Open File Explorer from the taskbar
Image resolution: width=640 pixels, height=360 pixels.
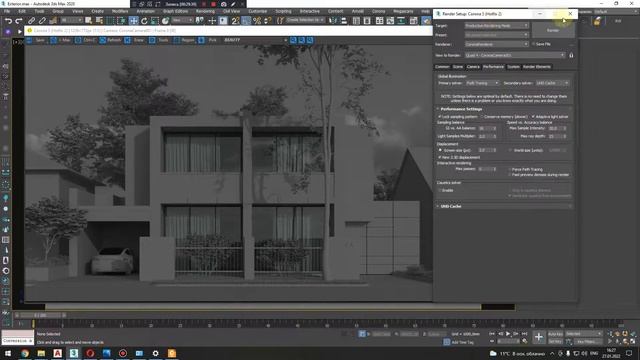(41, 353)
